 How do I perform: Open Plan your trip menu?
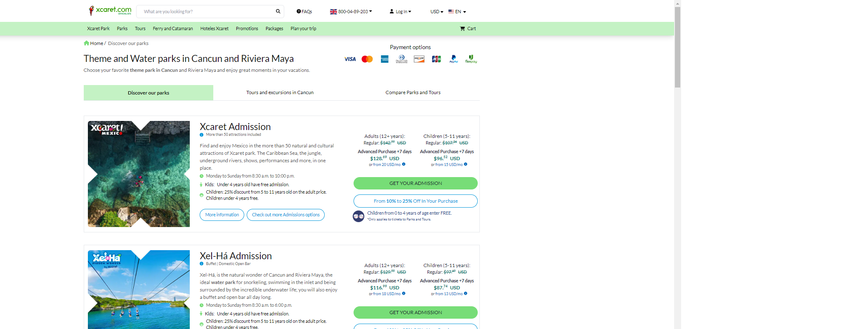[x=303, y=28]
